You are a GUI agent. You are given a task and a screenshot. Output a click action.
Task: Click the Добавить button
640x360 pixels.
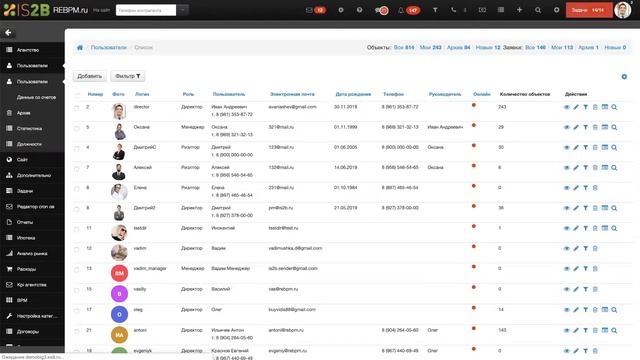point(89,76)
